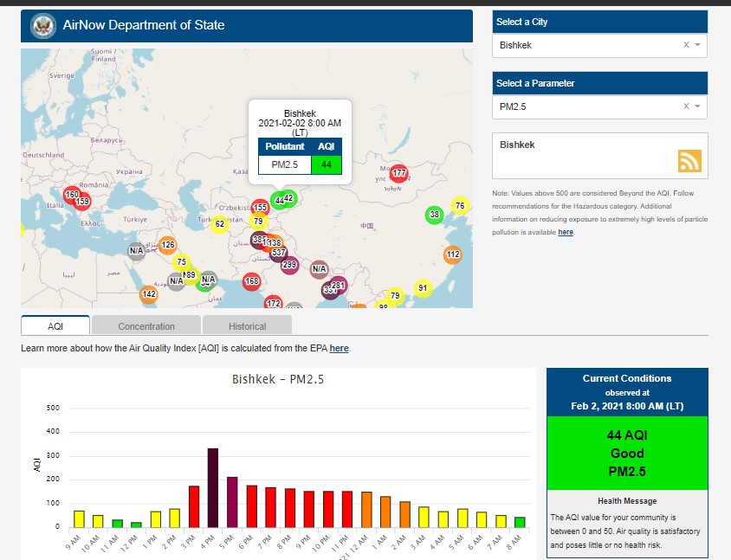Image resolution: width=731 pixels, height=560 pixels.
Task: Click the Department of State seal logo
Action: coord(42,26)
